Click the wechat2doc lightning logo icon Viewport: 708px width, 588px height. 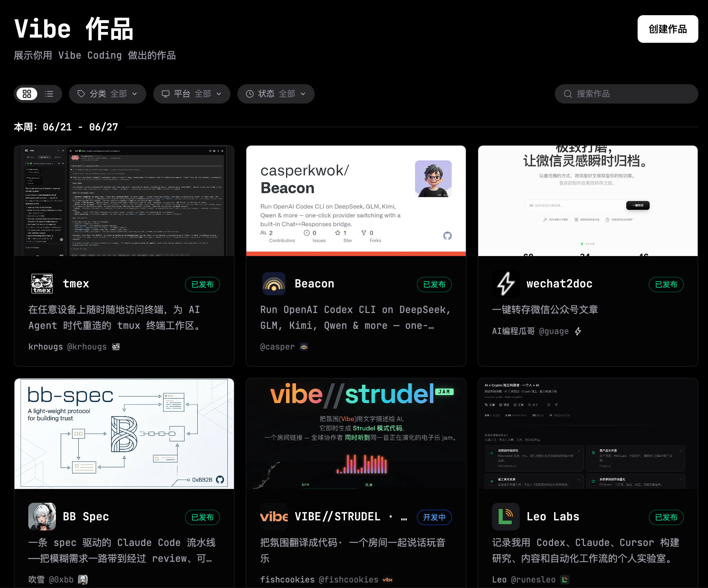click(506, 284)
